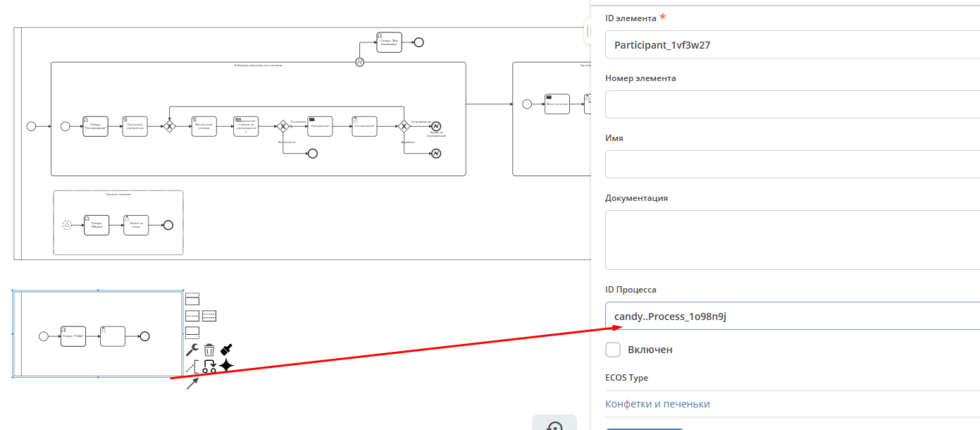The width and height of the screenshot is (980, 430).
Task: Click the wrench icon in context pad
Action: [192, 350]
